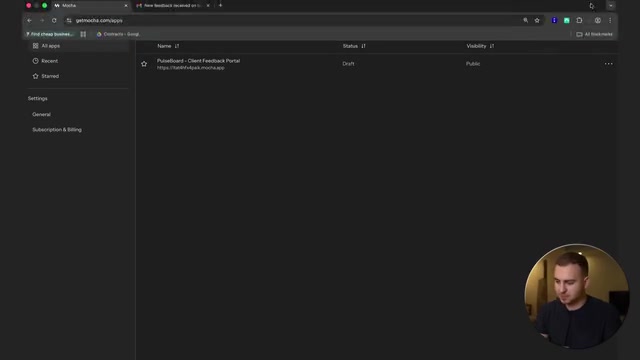Open the zoom magnifier icon in address bar
Screen dimensions: 640x360
pyautogui.click(x=525, y=20)
